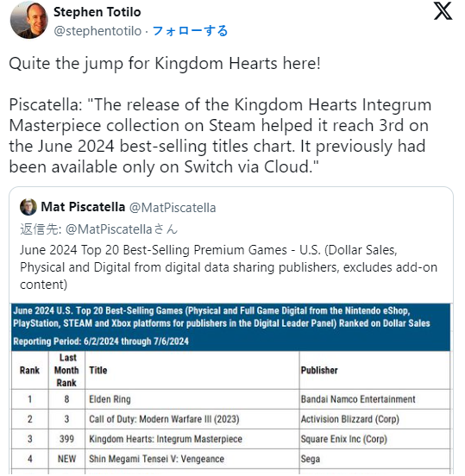Open the @stephentotilo handle
The image size is (465, 476).
(97, 31)
